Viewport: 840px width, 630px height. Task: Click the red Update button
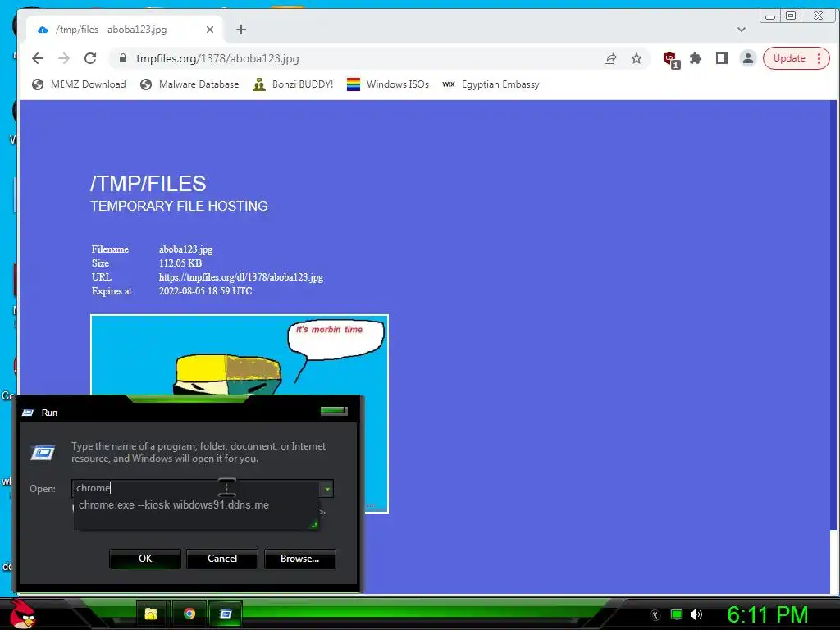pos(796,58)
